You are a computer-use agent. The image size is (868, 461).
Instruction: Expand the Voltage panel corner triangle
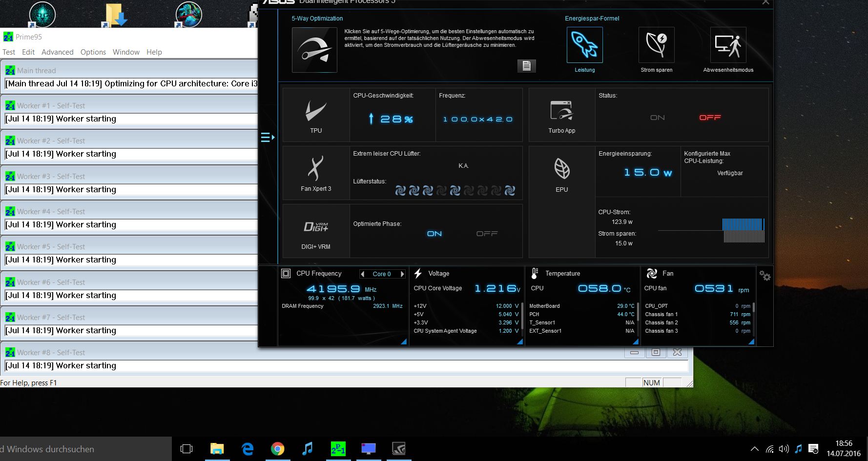tap(520, 341)
